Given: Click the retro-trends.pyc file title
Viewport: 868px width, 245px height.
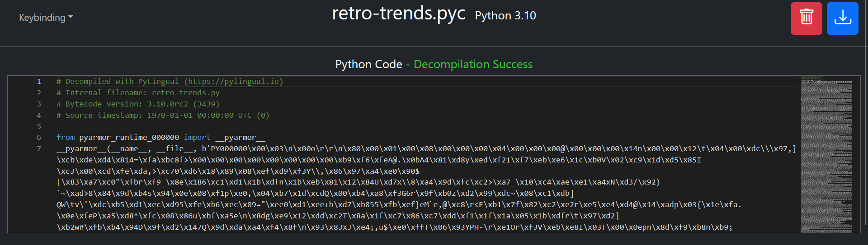Looking at the screenshot, I should (398, 14).
